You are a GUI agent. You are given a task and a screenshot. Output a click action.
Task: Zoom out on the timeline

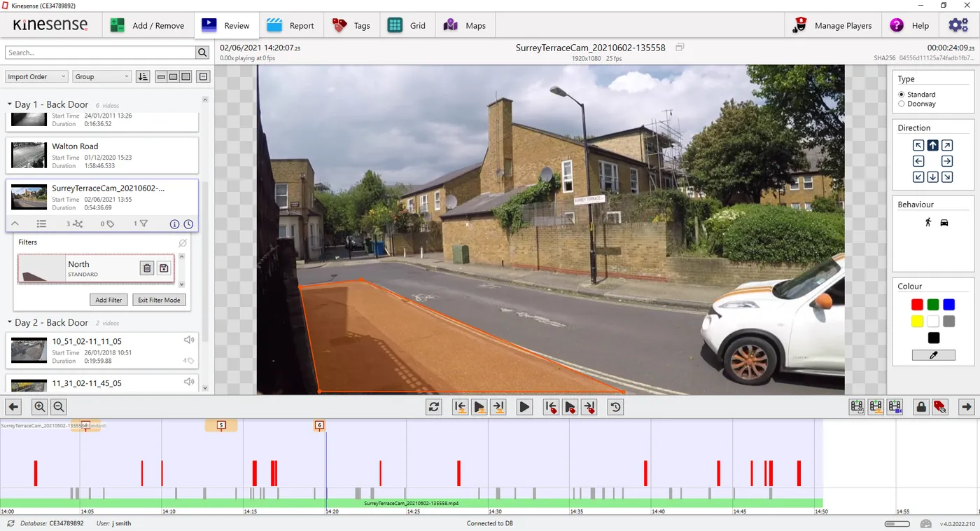pyautogui.click(x=59, y=406)
